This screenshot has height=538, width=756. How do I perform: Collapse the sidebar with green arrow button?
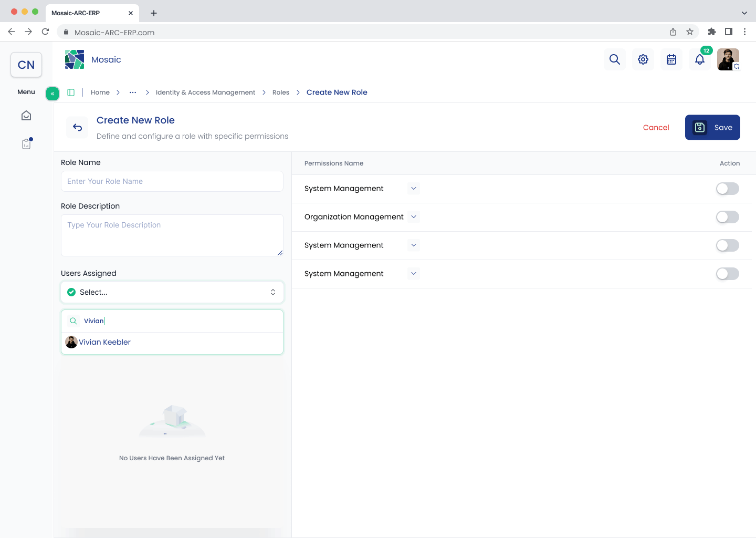coord(52,94)
